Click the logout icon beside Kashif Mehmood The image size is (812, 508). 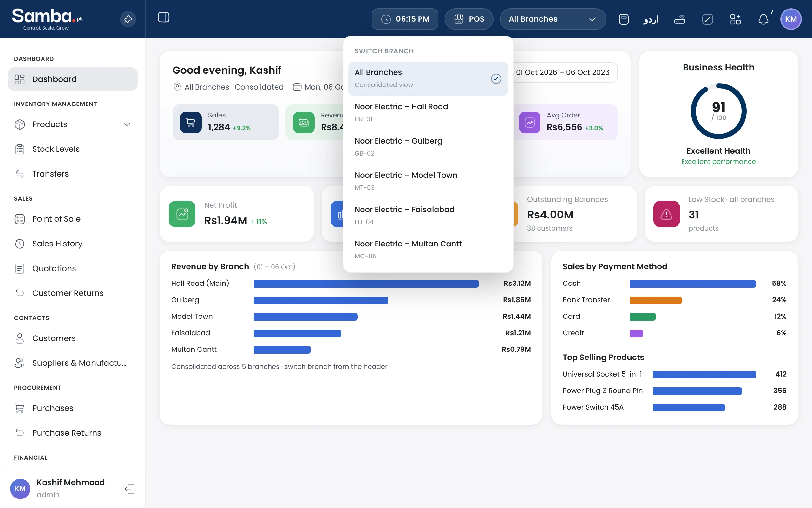click(129, 489)
